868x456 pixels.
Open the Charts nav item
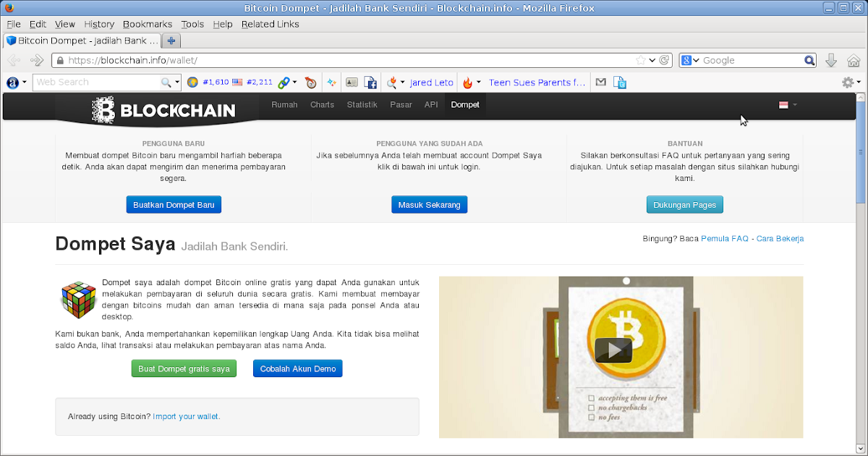pos(322,105)
